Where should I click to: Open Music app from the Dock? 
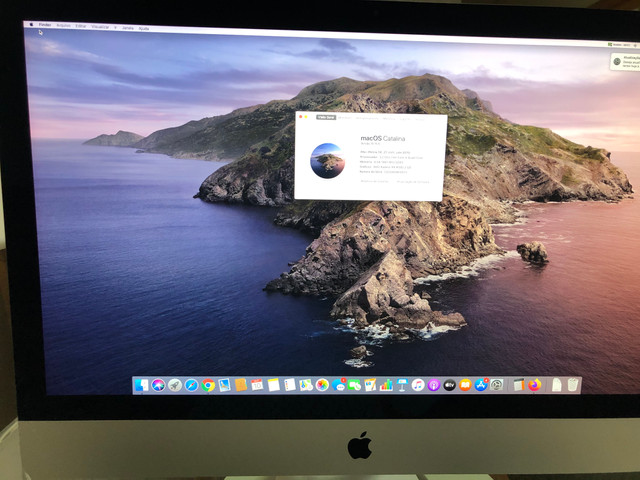[418, 384]
